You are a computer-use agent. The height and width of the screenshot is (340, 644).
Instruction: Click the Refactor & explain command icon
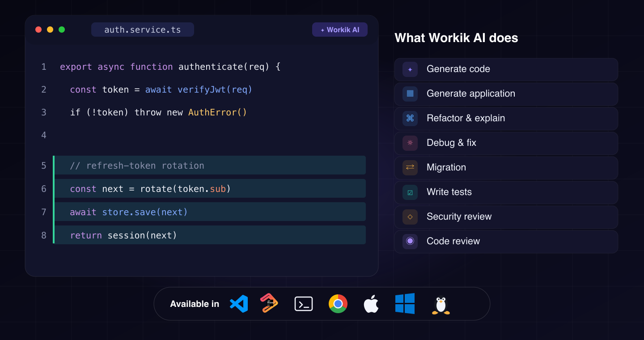pyautogui.click(x=410, y=119)
